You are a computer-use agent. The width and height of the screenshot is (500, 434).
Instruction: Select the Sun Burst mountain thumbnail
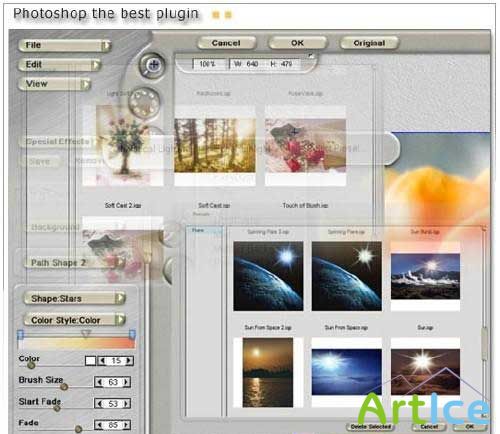point(425,276)
